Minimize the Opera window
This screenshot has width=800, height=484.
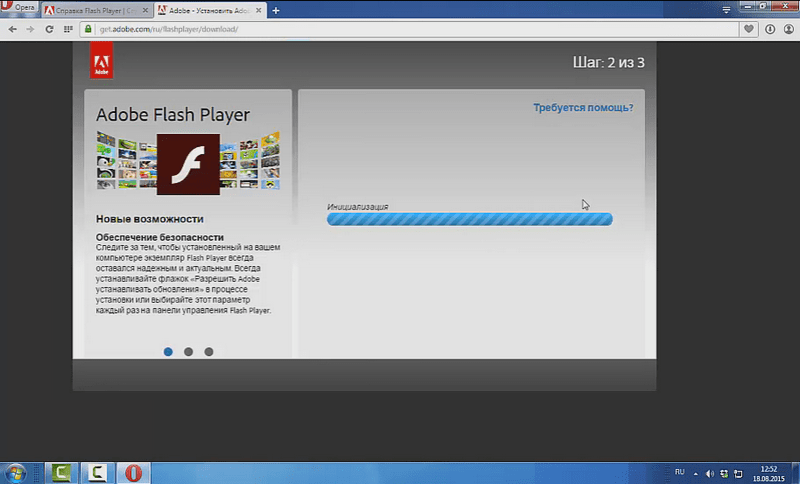[x=748, y=6]
